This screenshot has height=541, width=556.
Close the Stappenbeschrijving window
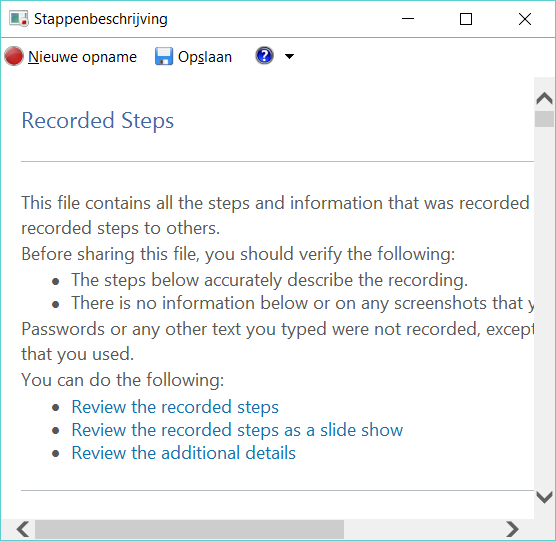pos(525,19)
